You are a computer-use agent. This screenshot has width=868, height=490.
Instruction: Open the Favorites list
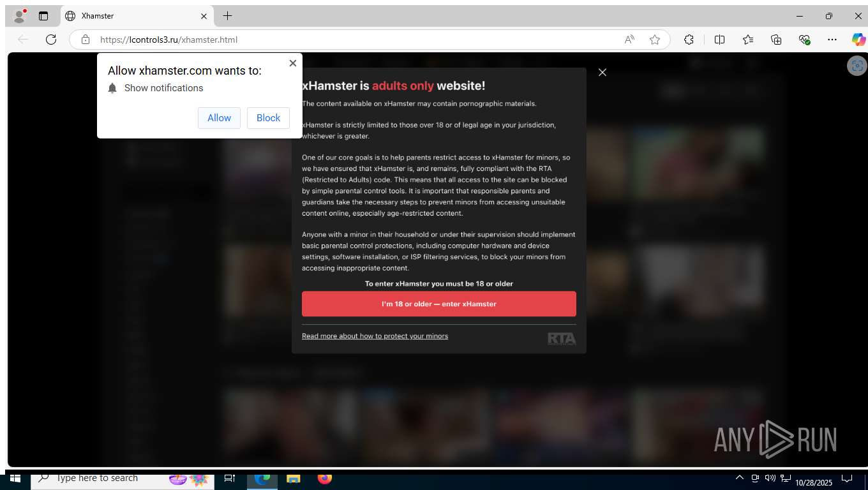748,40
